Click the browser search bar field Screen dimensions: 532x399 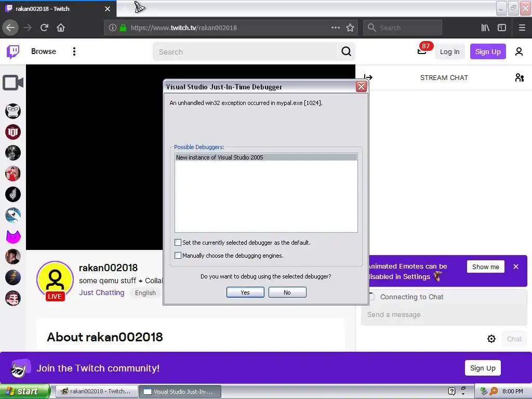pyautogui.click(x=403, y=28)
